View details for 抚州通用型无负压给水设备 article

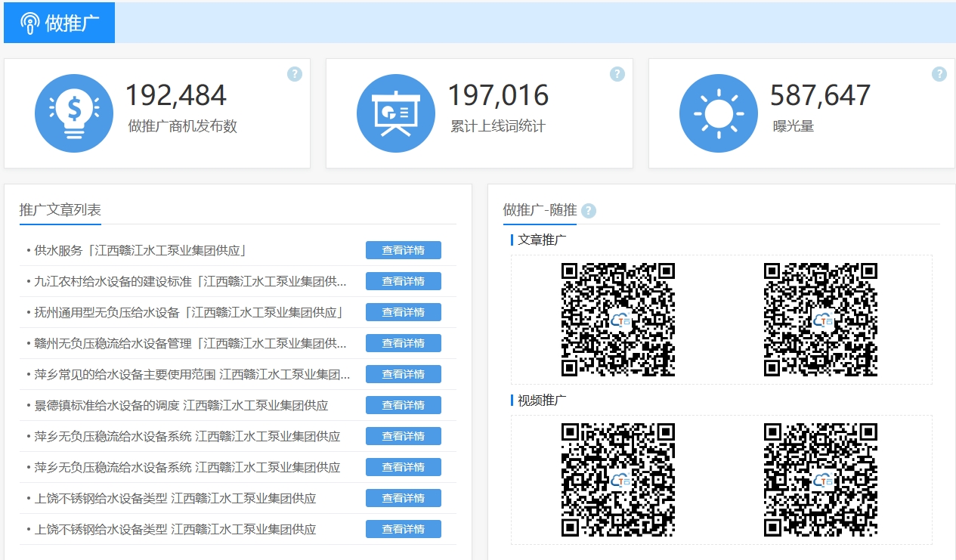point(404,312)
